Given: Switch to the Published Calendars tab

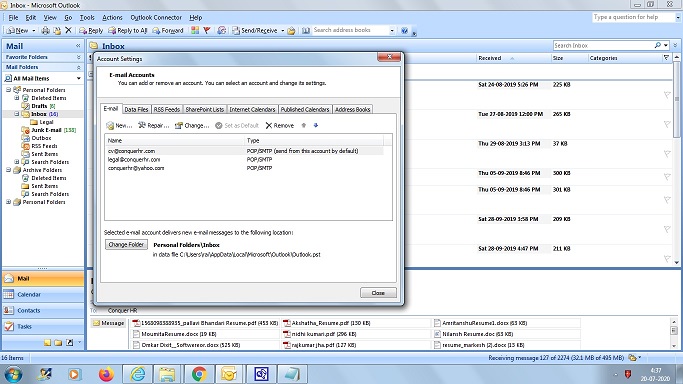Looking at the screenshot, I should tap(305, 109).
